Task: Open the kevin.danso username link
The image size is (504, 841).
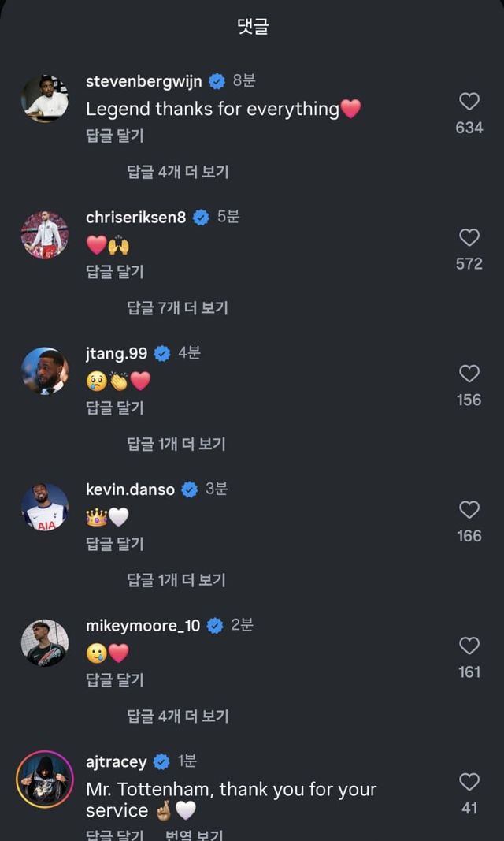Action: coord(132,489)
